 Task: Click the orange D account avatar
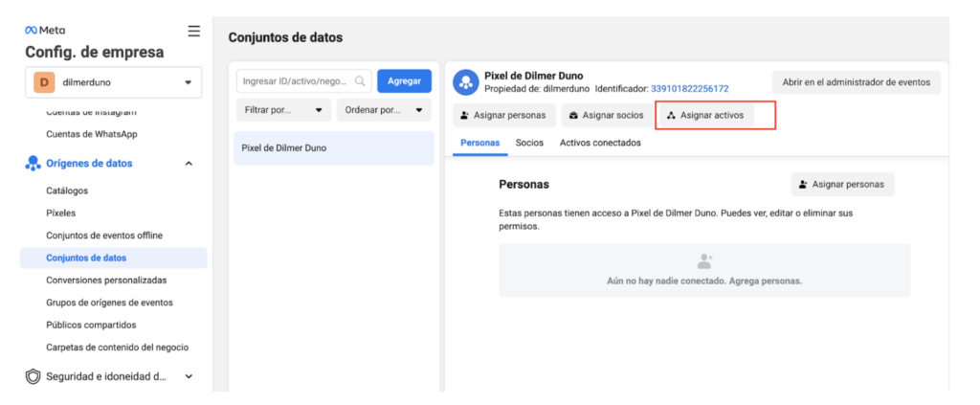pyautogui.click(x=44, y=82)
